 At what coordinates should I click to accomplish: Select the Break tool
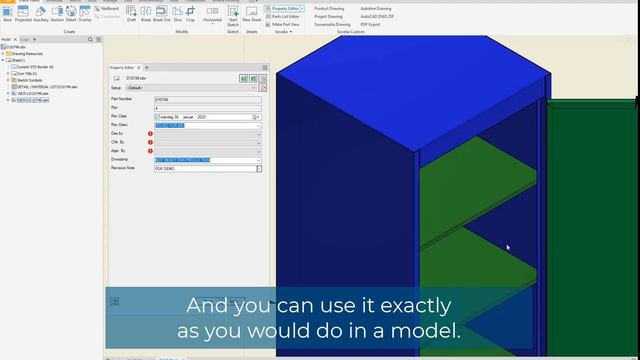(146, 13)
